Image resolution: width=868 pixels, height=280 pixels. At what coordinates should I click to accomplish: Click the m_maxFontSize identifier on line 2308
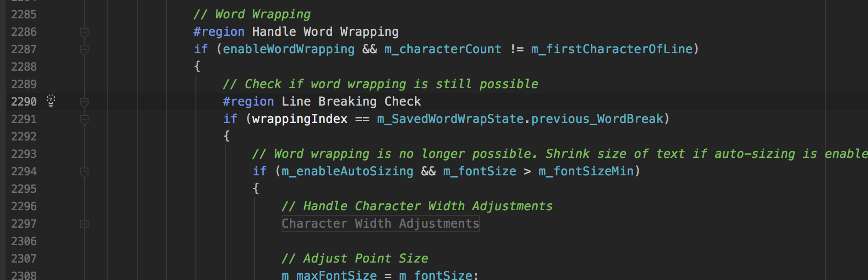tap(329, 275)
